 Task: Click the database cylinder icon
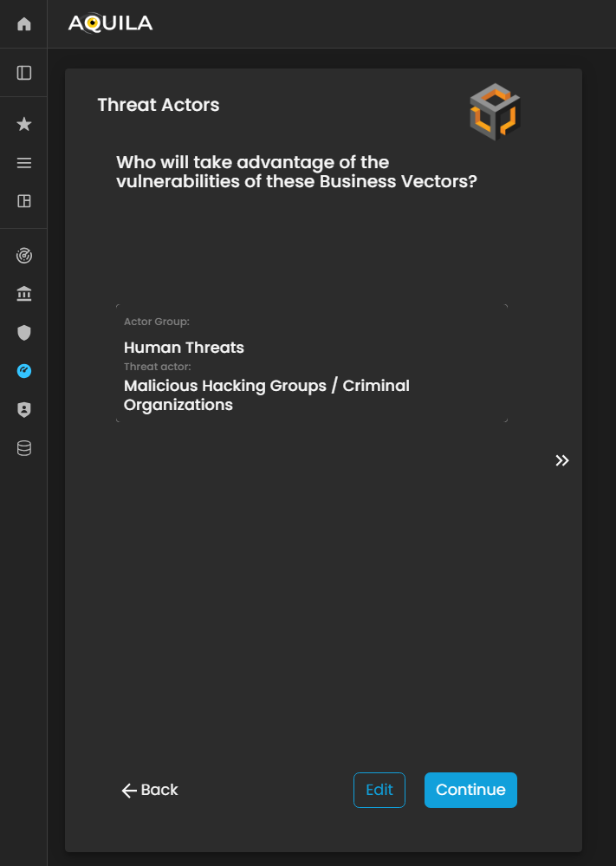(24, 448)
